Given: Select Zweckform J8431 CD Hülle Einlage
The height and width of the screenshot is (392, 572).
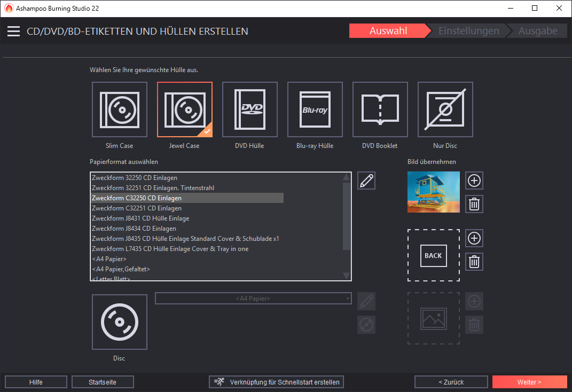Looking at the screenshot, I should (x=140, y=218).
